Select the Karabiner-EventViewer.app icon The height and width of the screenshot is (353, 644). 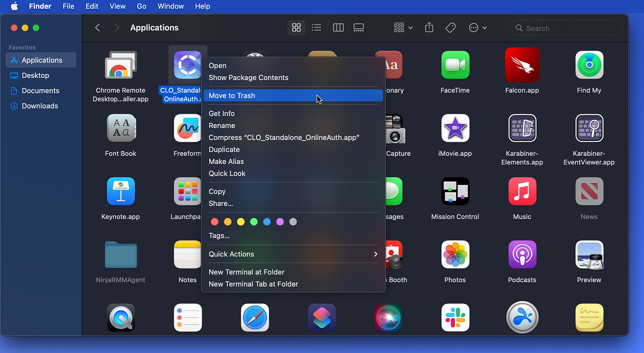point(589,128)
